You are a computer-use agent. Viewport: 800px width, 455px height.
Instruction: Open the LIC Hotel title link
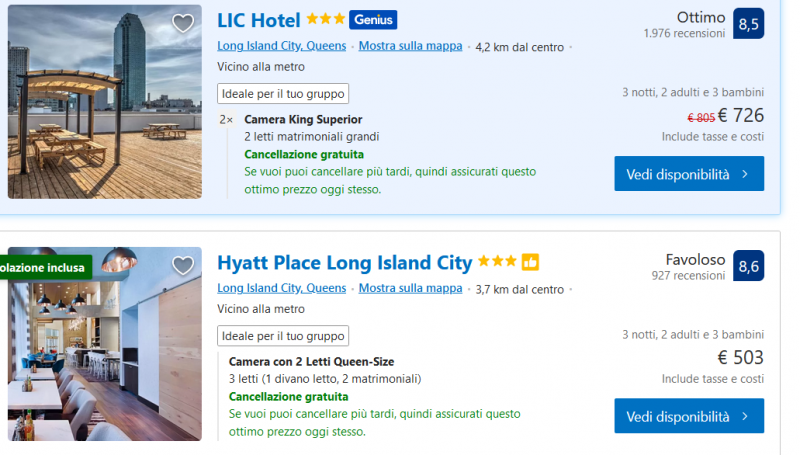258,20
